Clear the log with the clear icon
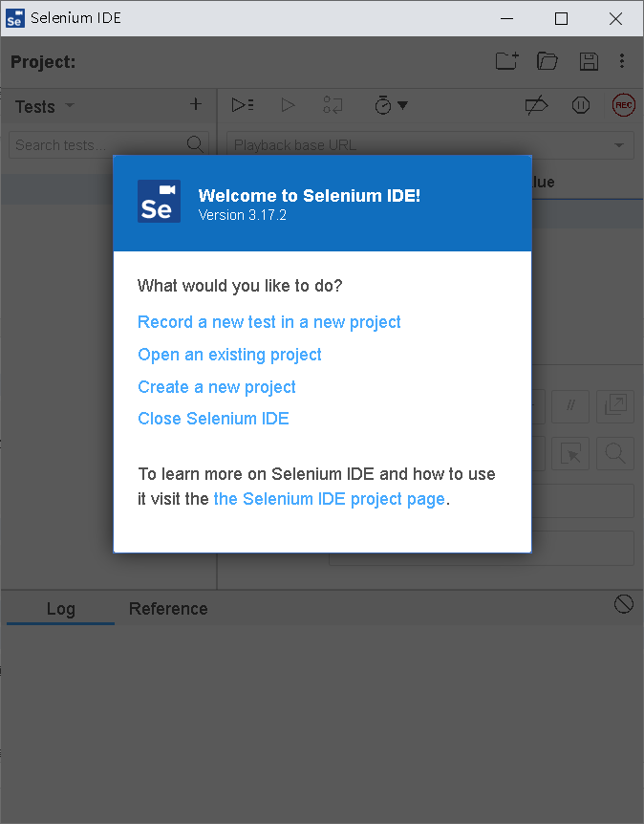The width and height of the screenshot is (644, 824). point(624,603)
